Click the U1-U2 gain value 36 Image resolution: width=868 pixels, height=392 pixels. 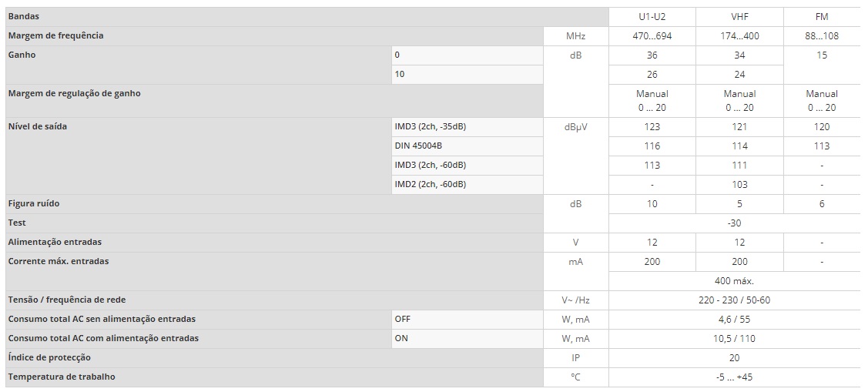tap(652, 55)
